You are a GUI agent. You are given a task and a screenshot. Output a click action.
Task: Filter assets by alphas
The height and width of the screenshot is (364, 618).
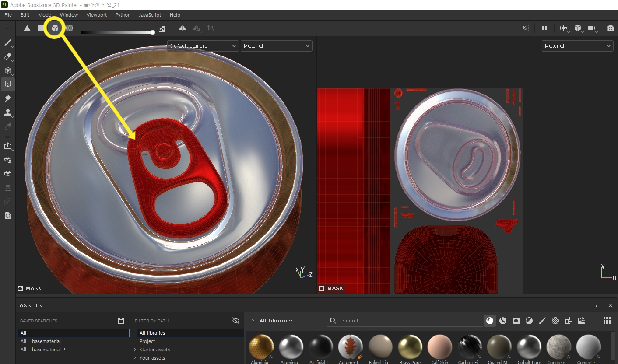pyautogui.click(x=555, y=321)
